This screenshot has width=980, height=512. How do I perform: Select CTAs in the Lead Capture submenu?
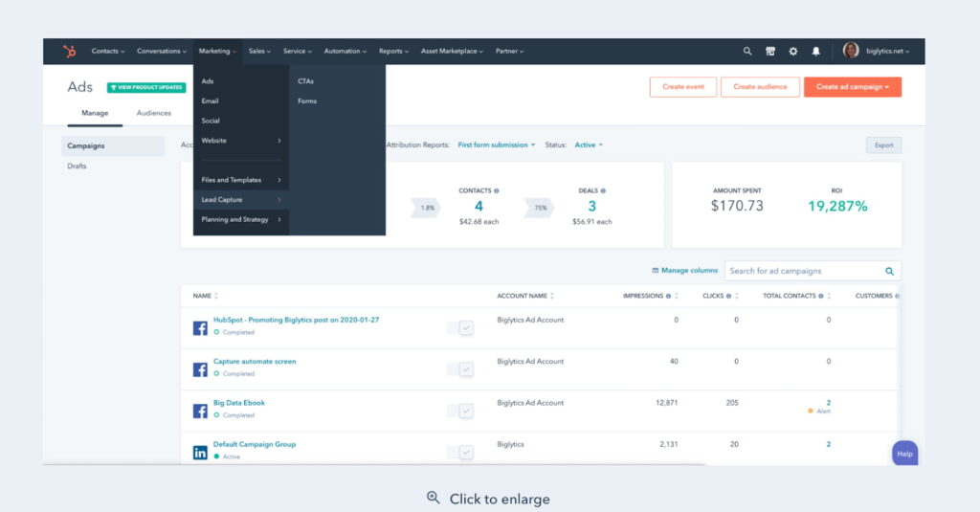pyautogui.click(x=305, y=81)
